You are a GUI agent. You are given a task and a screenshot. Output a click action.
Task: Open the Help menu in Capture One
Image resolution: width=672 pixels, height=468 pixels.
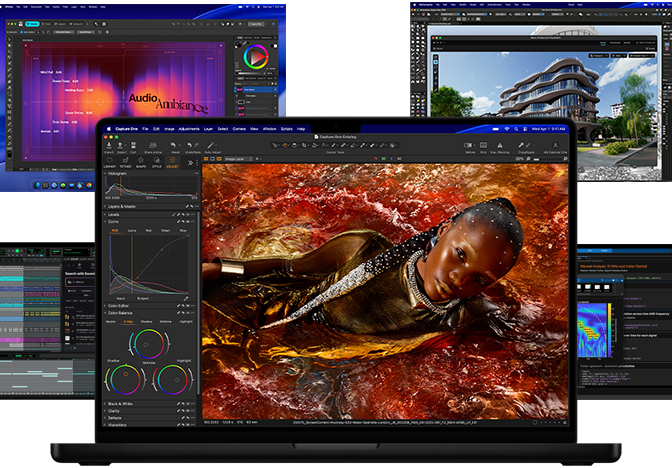[301, 129]
